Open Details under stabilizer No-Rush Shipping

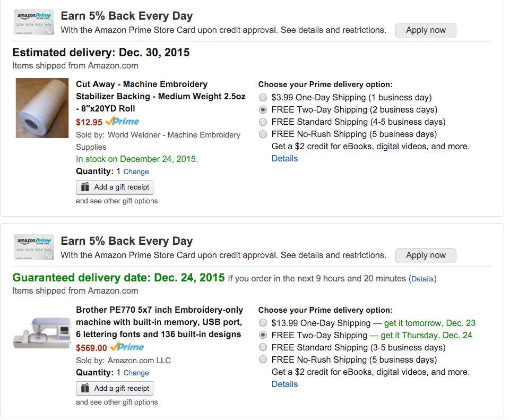pos(284,158)
